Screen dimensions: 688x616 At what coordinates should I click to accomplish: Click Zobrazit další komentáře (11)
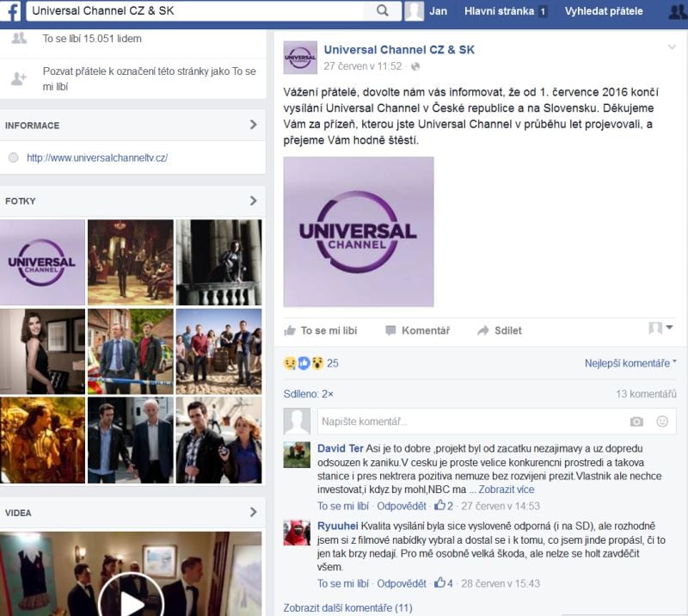[348, 607]
